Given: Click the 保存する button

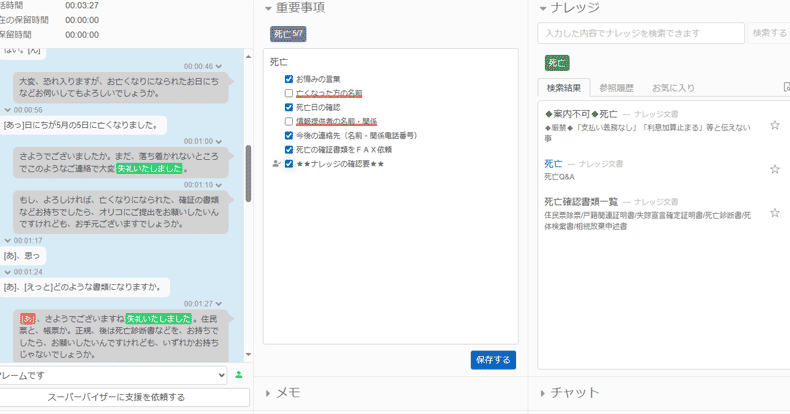Looking at the screenshot, I should coord(493,360).
